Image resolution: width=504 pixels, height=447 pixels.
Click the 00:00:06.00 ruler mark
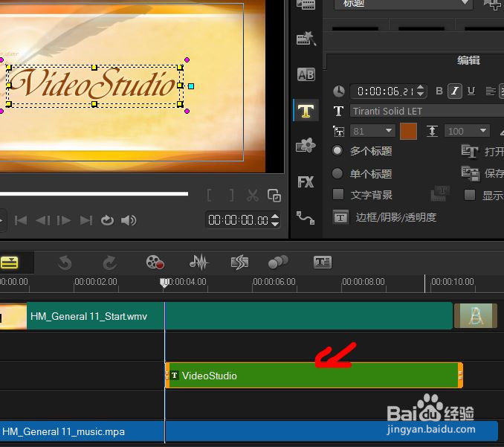coord(274,282)
